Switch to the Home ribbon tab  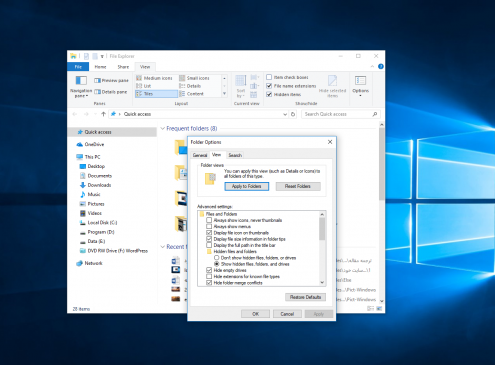tap(100, 67)
